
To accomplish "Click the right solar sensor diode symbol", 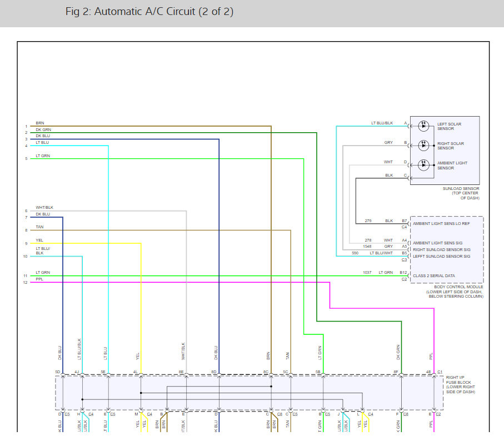I will [423, 146].
